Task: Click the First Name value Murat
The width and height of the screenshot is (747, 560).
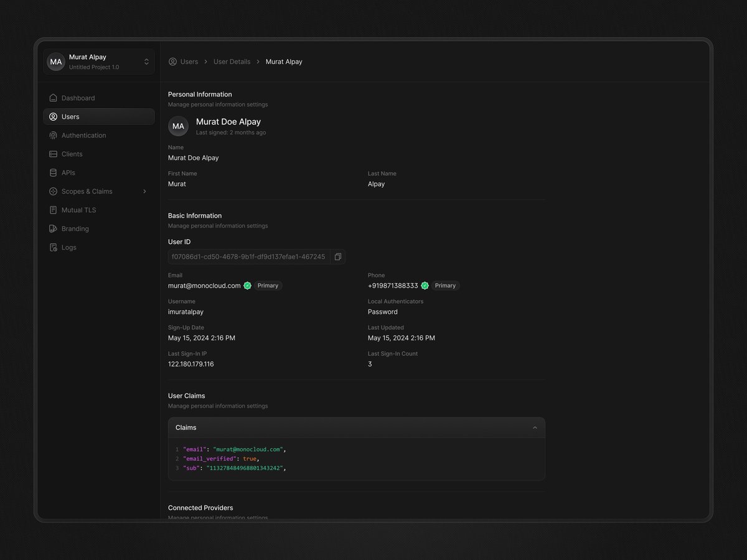Action: (x=177, y=184)
